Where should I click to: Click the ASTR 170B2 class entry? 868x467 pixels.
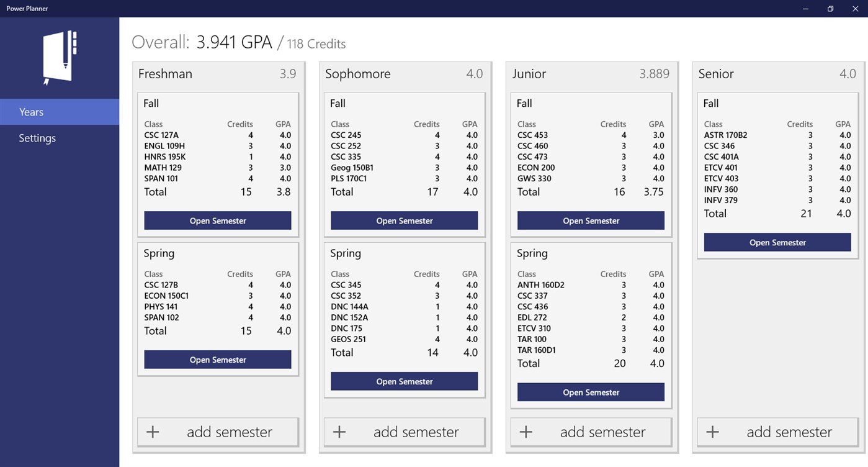pyautogui.click(x=725, y=135)
